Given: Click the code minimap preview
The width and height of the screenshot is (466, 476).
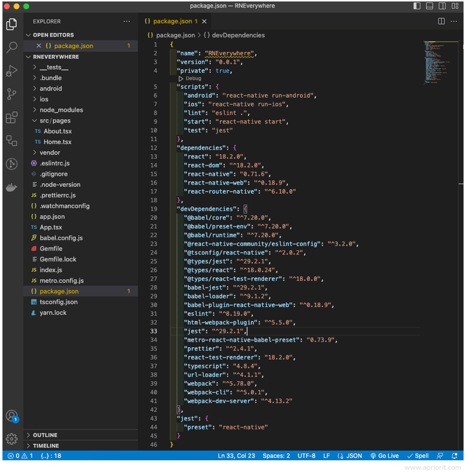Looking at the screenshot, I should (440, 62).
